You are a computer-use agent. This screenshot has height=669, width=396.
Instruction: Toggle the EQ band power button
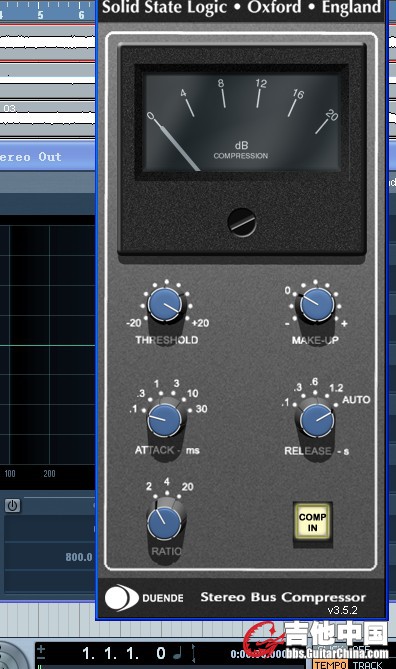pos(12,506)
